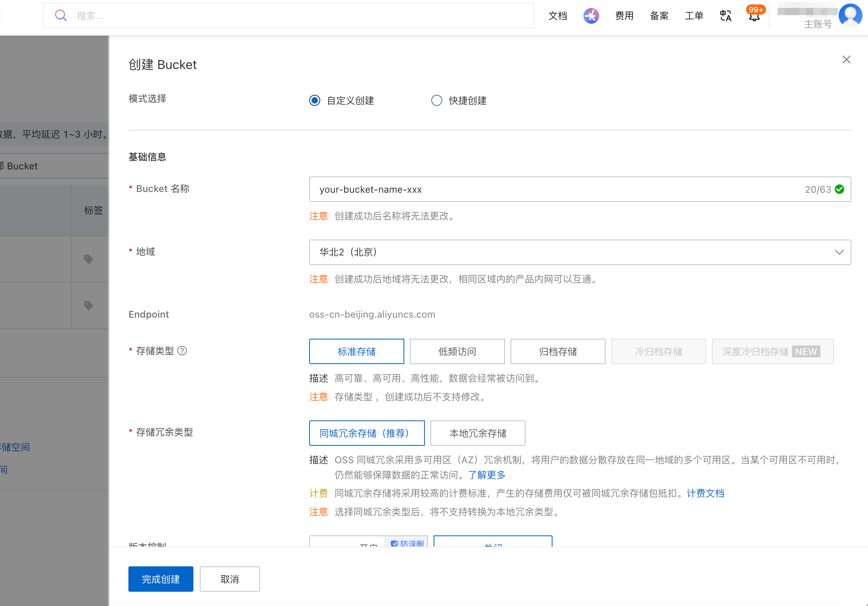The width and height of the screenshot is (868, 606).
Task: Open the AI assistant star icon
Action: click(591, 16)
